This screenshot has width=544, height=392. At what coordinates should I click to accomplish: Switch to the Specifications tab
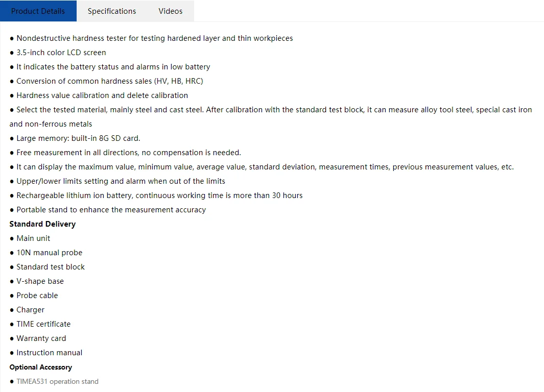pyautogui.click(x=112, y=11)
